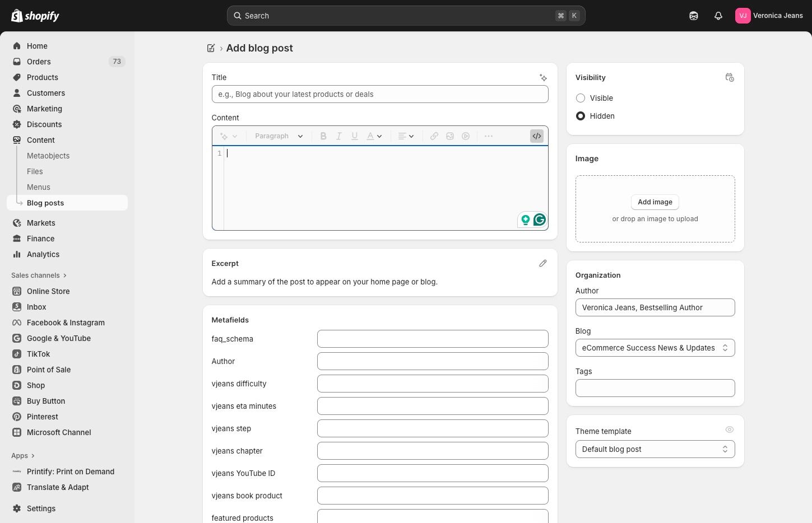Click the visibility schedule calendar icon
The height and width of the screenshot is (523, 812).
coord(729,78)
